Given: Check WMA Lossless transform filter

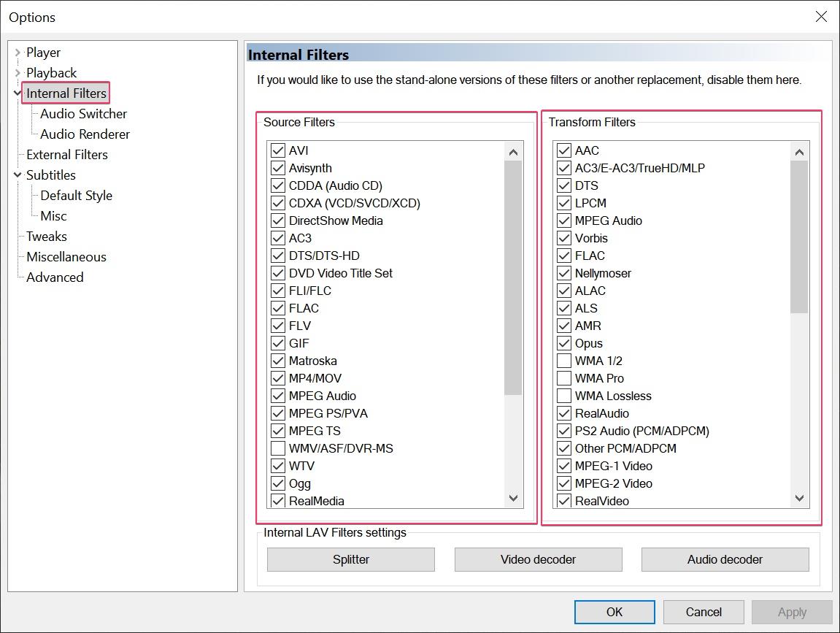Looking at the screenshot, I should (563, 396).
